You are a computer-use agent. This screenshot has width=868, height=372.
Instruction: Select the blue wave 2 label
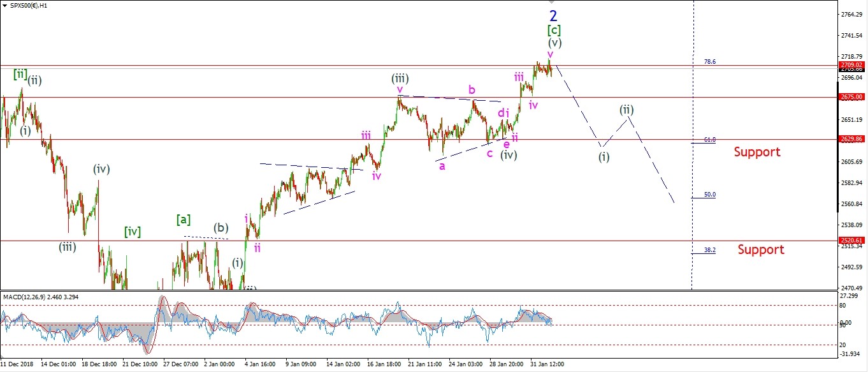click(x=553, y=15)
